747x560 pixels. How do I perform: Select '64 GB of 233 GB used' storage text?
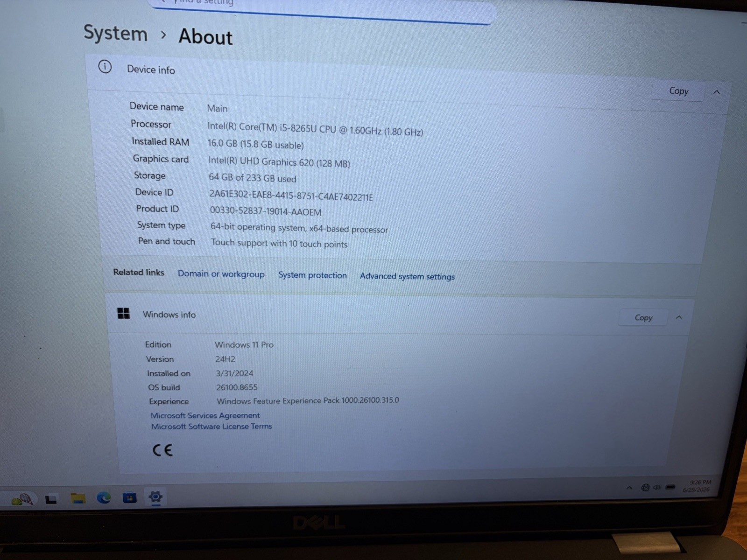[x=253, y=178]
